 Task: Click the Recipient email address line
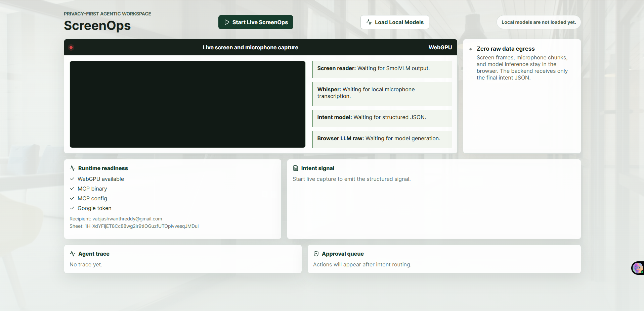(x=116, y=219)
